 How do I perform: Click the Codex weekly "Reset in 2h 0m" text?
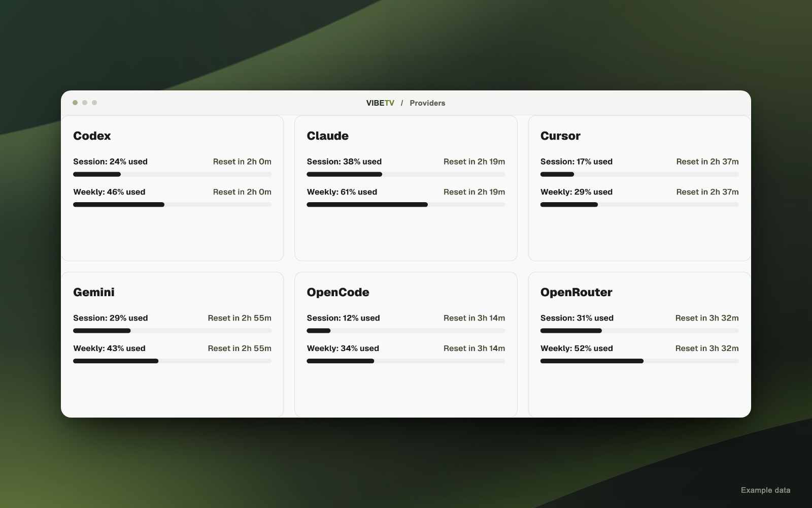(242, 192)
